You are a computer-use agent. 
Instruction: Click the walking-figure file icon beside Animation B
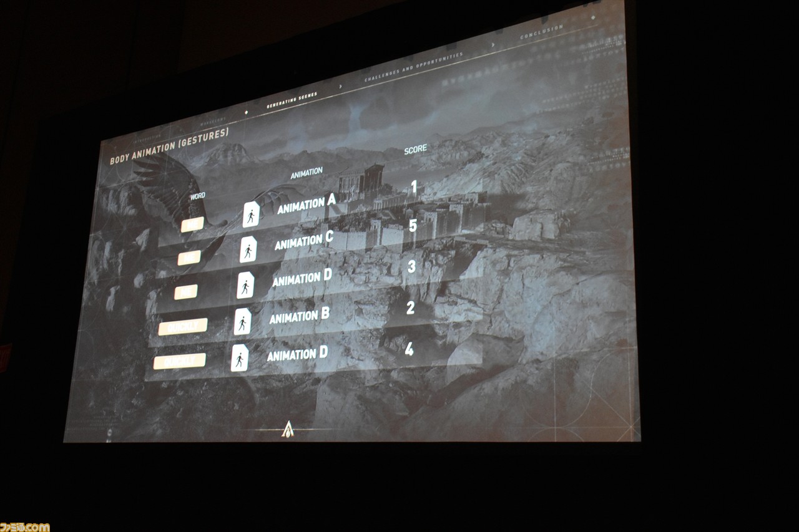click(242, 322)
